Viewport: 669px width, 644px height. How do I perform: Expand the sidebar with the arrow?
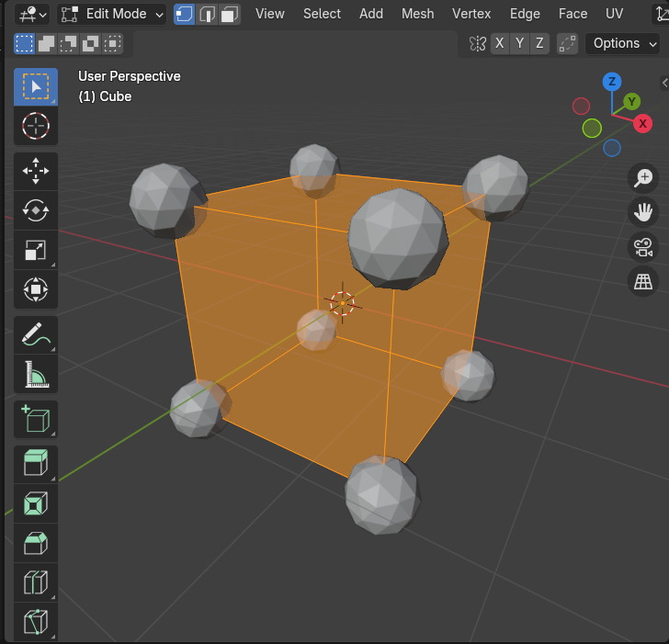(664, 83)
